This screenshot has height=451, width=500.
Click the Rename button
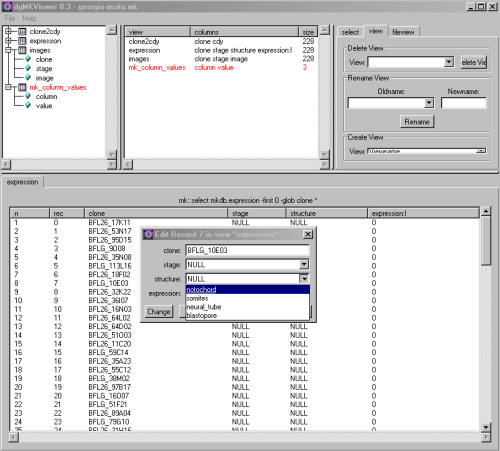417,122
